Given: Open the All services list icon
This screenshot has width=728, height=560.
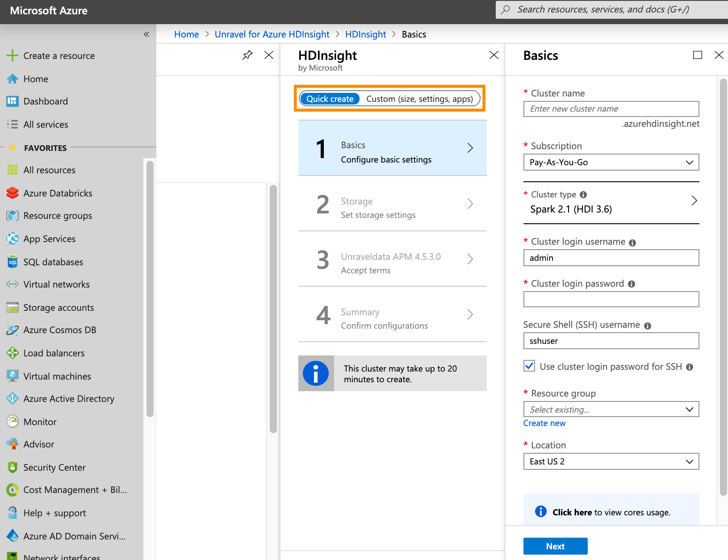Looking at the screenshot, I should tap(13, 124).
